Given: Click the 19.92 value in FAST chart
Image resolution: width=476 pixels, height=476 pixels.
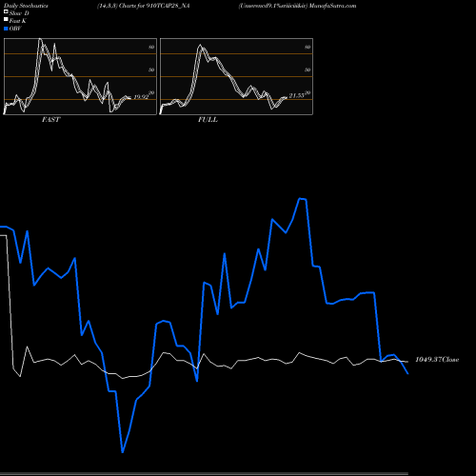Looking at the screenshot, I should click(141, 97).
